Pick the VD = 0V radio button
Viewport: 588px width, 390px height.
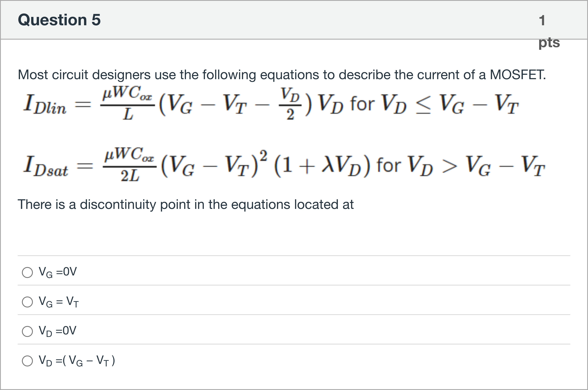click(x=27, y=331)
